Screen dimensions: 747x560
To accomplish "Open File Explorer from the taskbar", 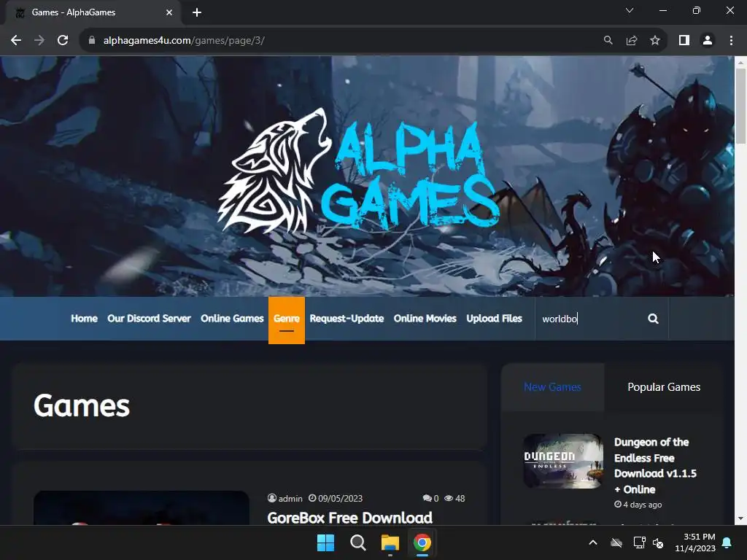I will click(390, 542).
